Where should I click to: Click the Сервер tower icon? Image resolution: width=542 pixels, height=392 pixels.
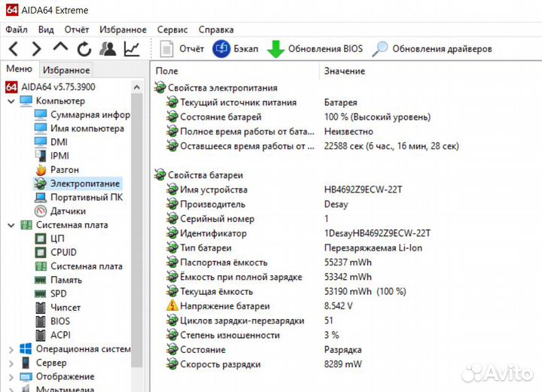26,363
